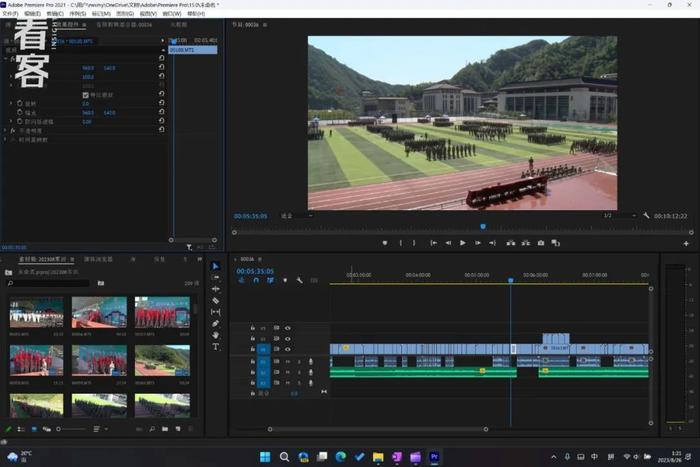Click Export Frame camera icon in monitor
The width and height of the screenshot is (700, 467).
click(x=541, y=243)
